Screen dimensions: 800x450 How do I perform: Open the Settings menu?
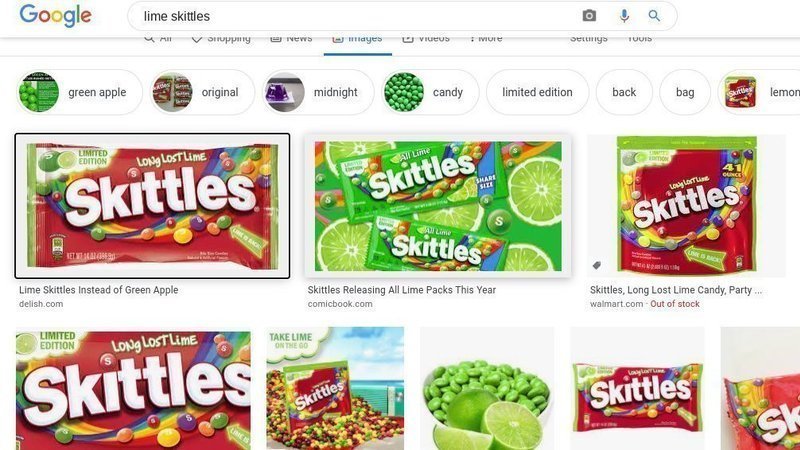point(588,39)
